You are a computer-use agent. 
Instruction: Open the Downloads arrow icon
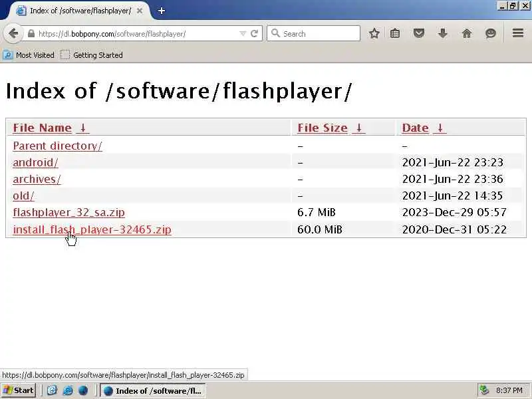[x=443, y=33]
